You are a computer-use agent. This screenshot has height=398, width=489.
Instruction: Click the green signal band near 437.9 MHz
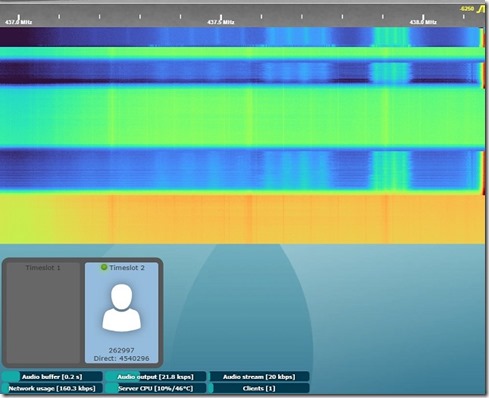tap(390, 37)
